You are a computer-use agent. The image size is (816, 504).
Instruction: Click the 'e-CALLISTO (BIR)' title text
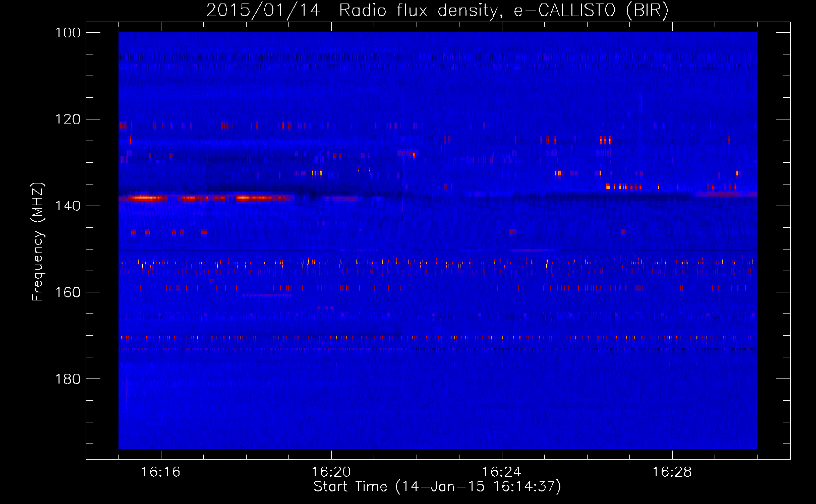pos(591,11)
